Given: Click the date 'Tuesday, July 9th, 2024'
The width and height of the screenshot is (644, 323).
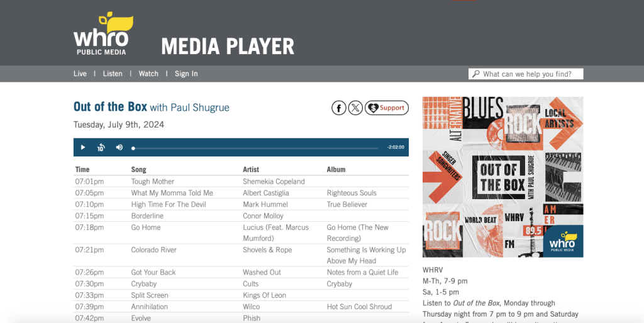Looking at the screenshot, I should click(119, 125).
